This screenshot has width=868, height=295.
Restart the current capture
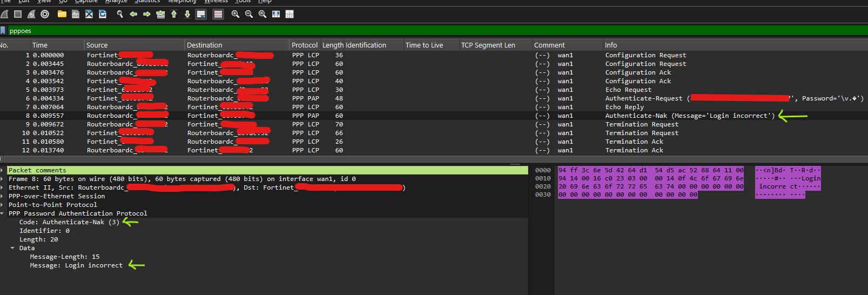point(31,14)
